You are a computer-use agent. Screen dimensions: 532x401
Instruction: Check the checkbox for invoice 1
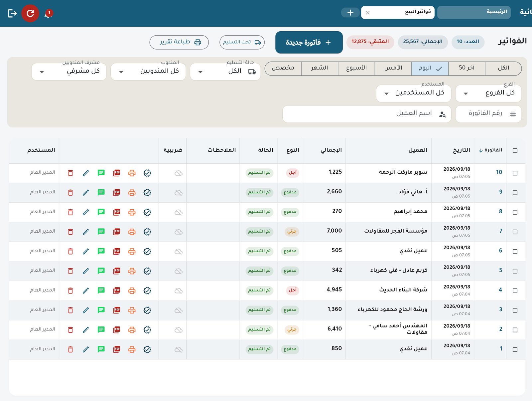pos(515,349)
